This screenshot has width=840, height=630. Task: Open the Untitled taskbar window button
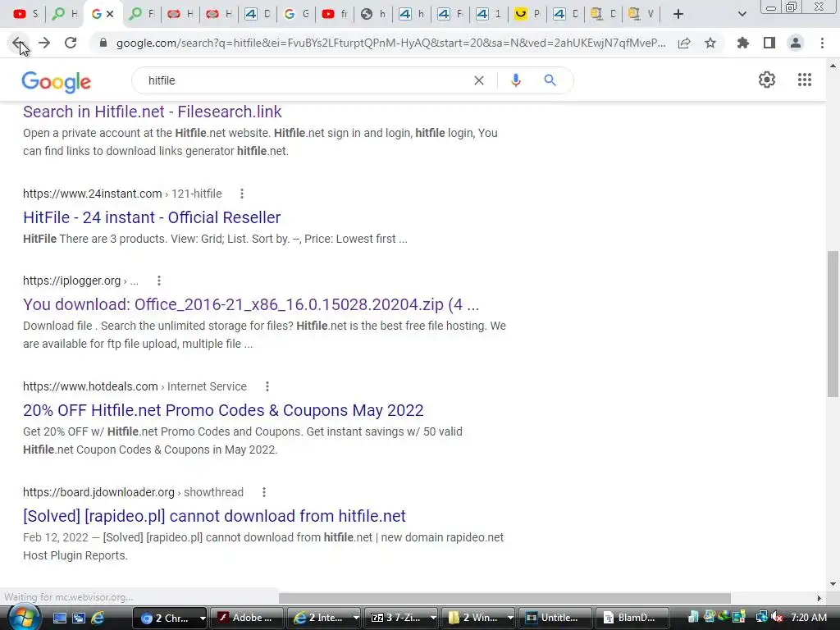point(555,619)
